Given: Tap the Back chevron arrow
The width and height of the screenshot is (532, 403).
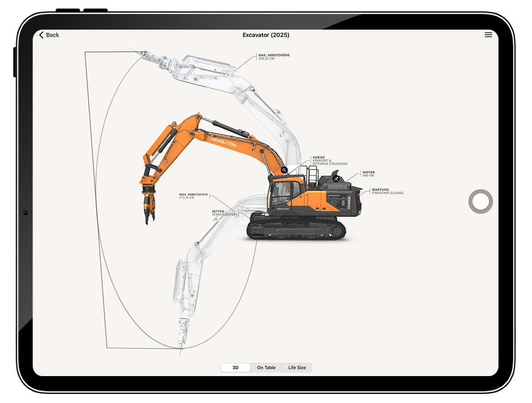Looking at the screenshot, I should [x=42, y=35].
